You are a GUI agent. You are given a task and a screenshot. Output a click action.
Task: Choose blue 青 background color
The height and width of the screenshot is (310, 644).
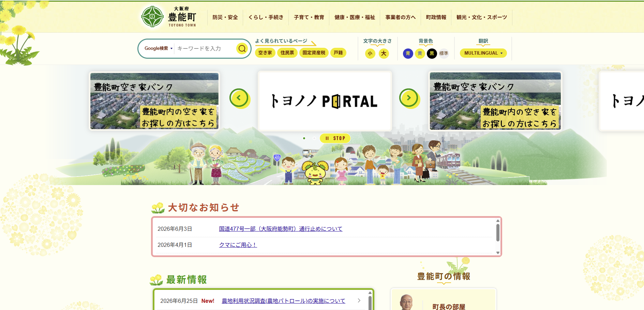coord(408,53)
